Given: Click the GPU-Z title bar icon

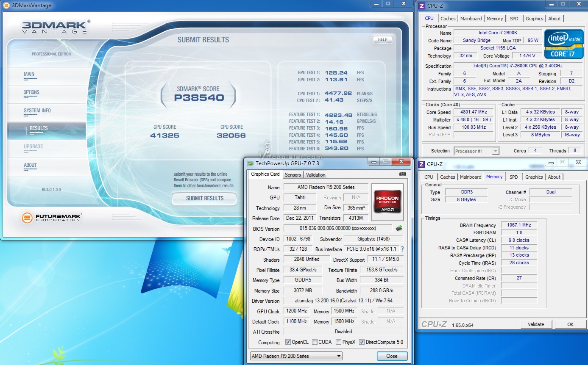Looking at the screenshot, I should pos(251,163).
